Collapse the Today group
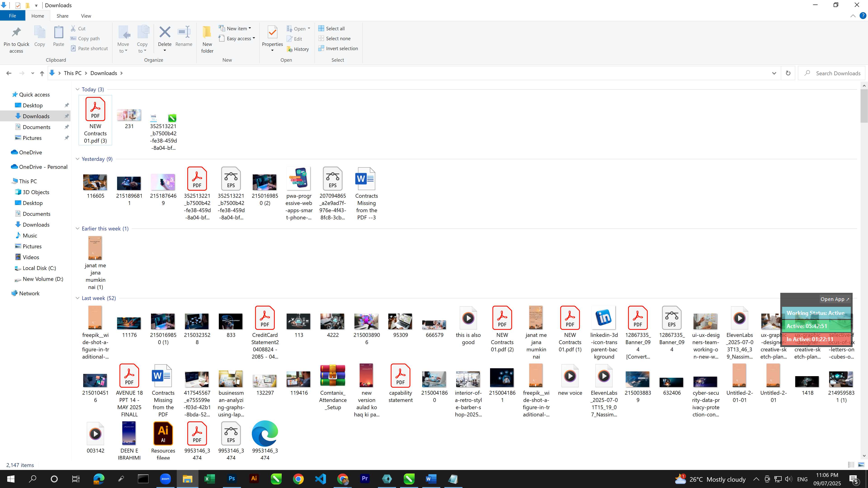The width and height of the screenshot is (868, 488). point(78,89)
